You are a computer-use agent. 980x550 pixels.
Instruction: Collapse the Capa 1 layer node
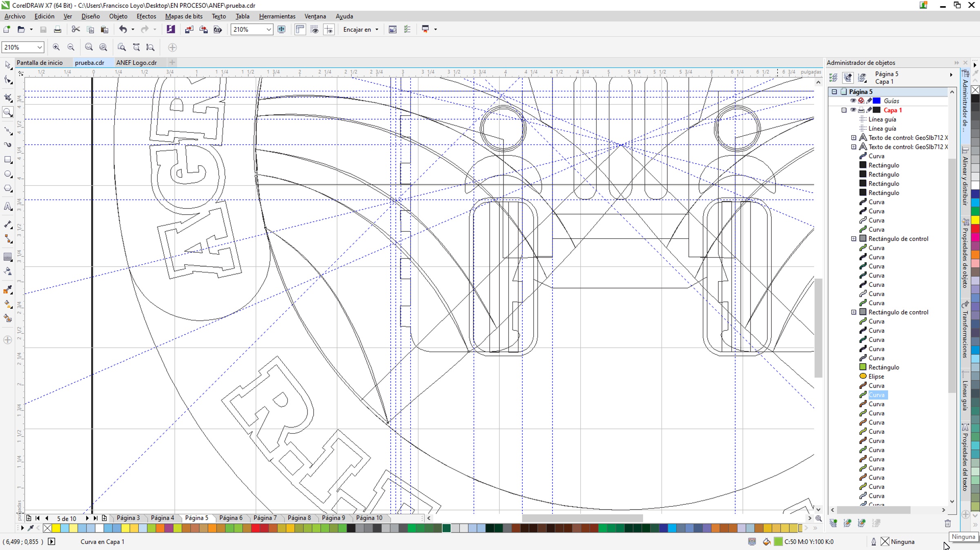[844, 110]
